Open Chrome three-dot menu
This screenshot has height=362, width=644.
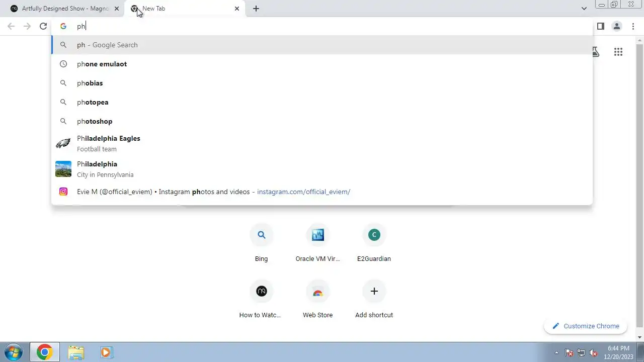coord(633,26)
